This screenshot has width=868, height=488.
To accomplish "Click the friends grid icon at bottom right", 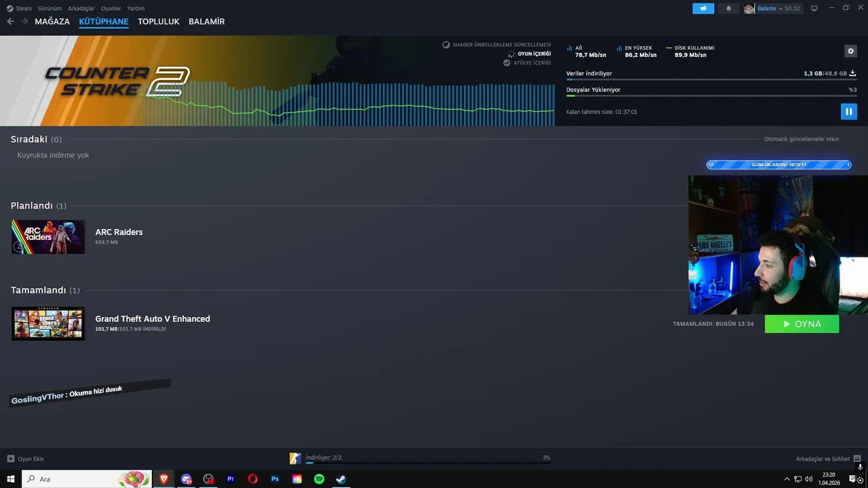I will point(857,459).
